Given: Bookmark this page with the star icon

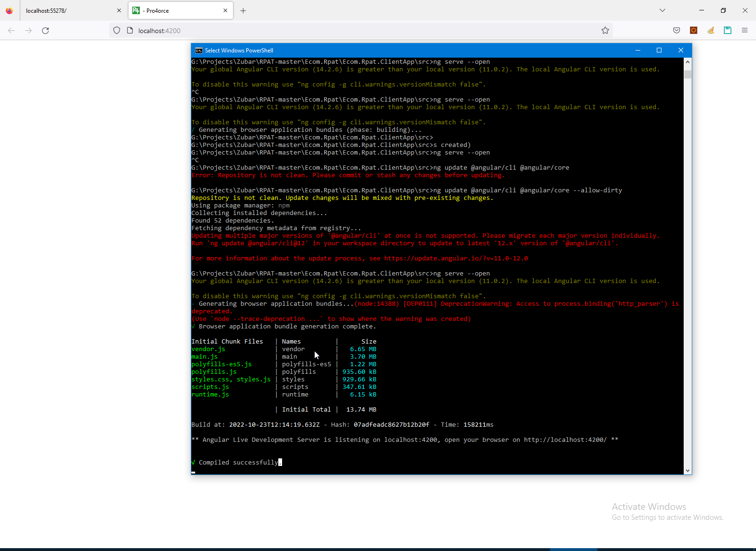Looking at the screenshot, I should click(605, 30).
